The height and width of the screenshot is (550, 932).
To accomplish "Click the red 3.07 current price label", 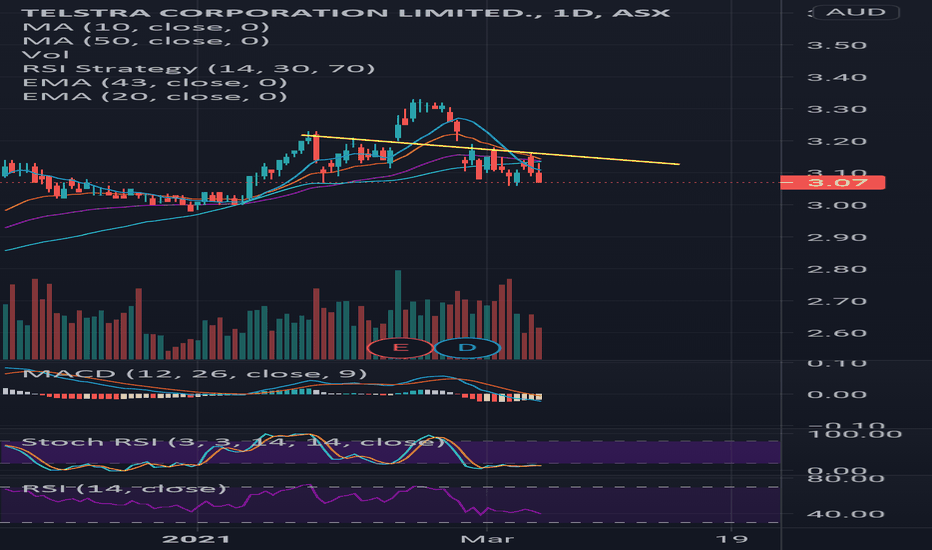I will tap(832, 183).
